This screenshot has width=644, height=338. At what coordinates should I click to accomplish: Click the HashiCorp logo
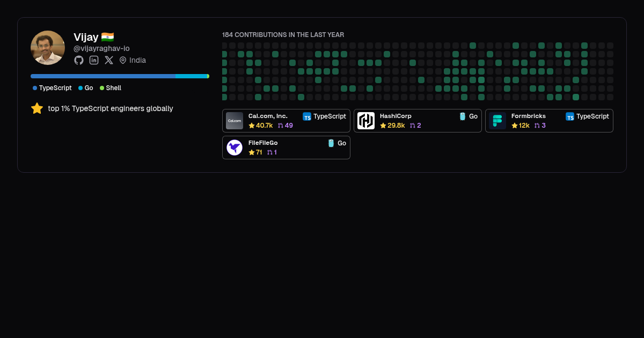click(x=366, y=121)
